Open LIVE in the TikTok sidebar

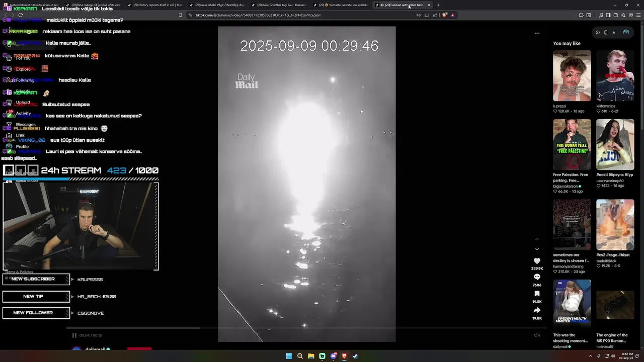pyautogui.click(x=20, y=136)
